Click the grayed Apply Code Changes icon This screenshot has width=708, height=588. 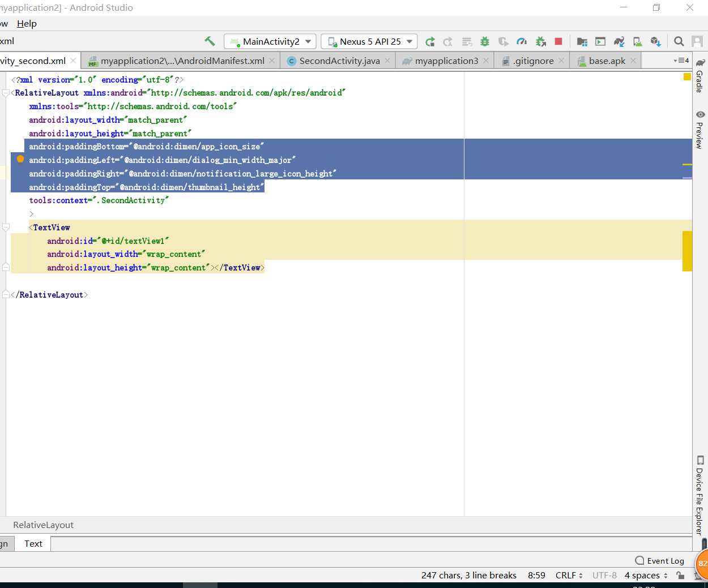coord(448,41)
